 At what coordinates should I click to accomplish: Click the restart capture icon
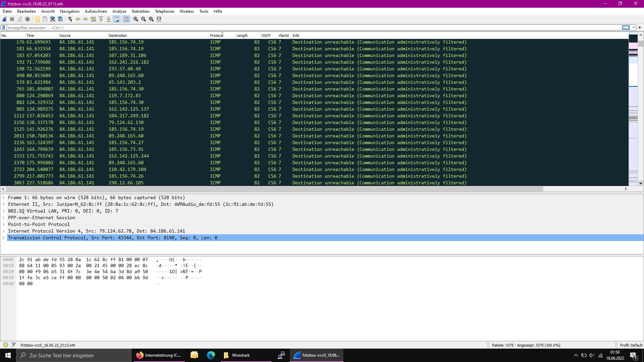tap(20, 19)
